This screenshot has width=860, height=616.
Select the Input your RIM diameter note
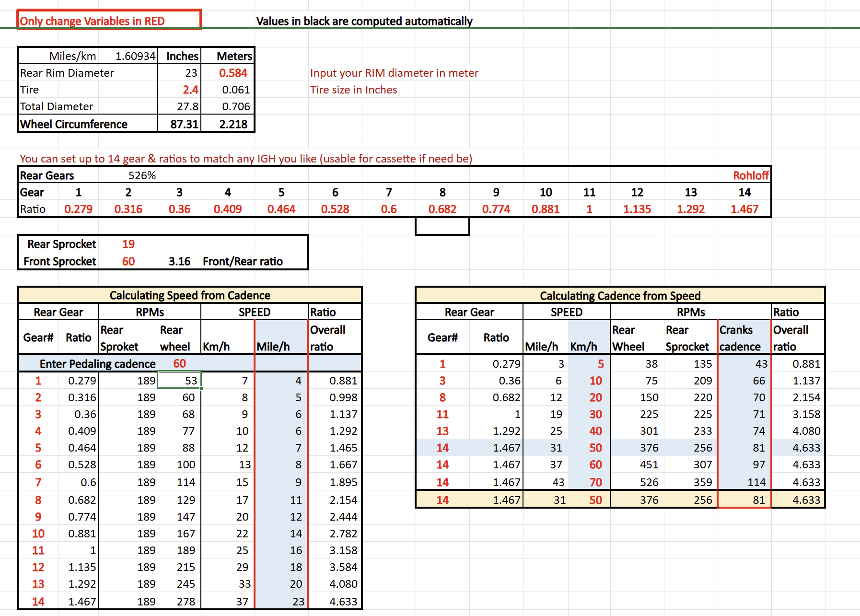(x=394, y=73)
